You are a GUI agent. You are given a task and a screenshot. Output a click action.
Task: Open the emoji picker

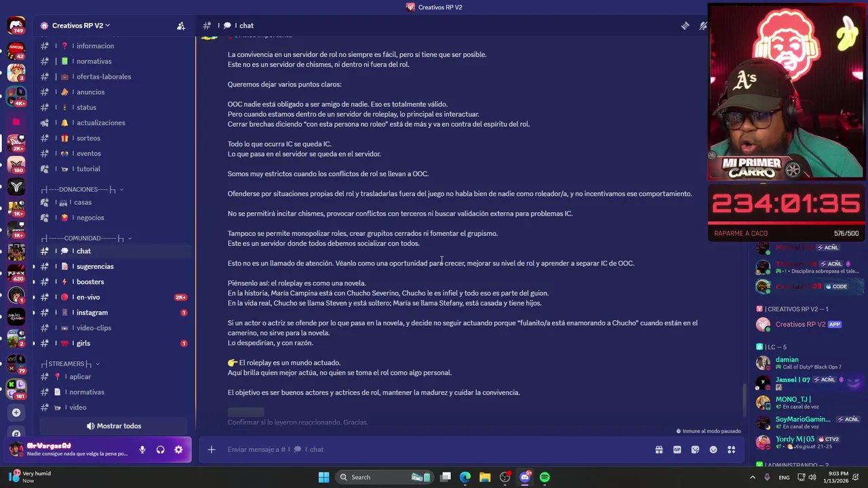click(x=713, y=449)
